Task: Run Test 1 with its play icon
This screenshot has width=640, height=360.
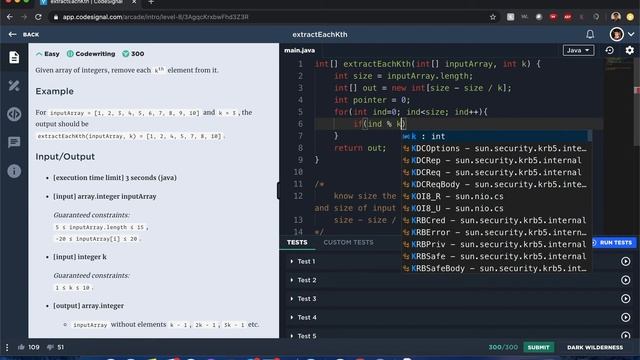Action: click(x=625, y=261)
